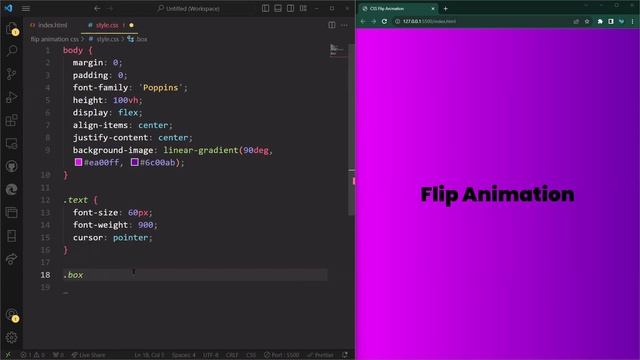Toggle the browser side panel

click(611, 21)
